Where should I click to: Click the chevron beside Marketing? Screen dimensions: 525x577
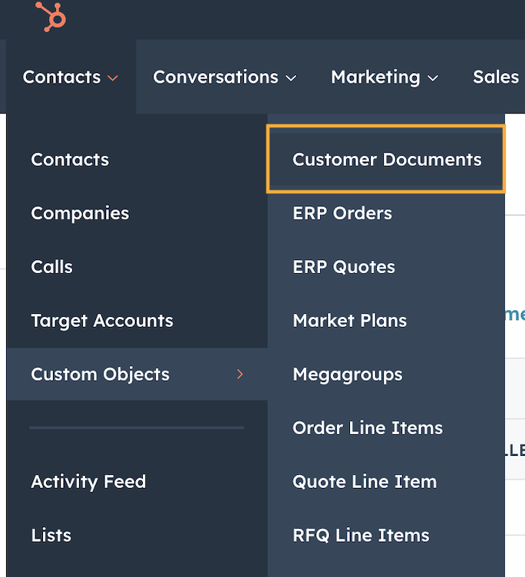[433, 78]
